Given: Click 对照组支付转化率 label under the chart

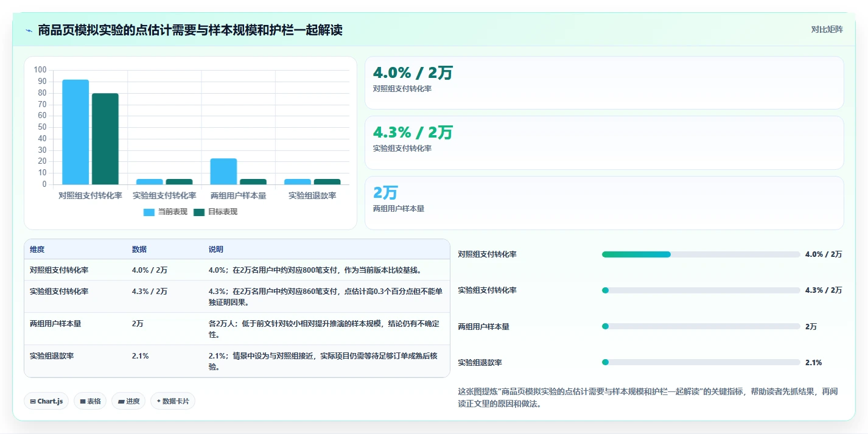Looking at the screenshot, I should [90, 196].
